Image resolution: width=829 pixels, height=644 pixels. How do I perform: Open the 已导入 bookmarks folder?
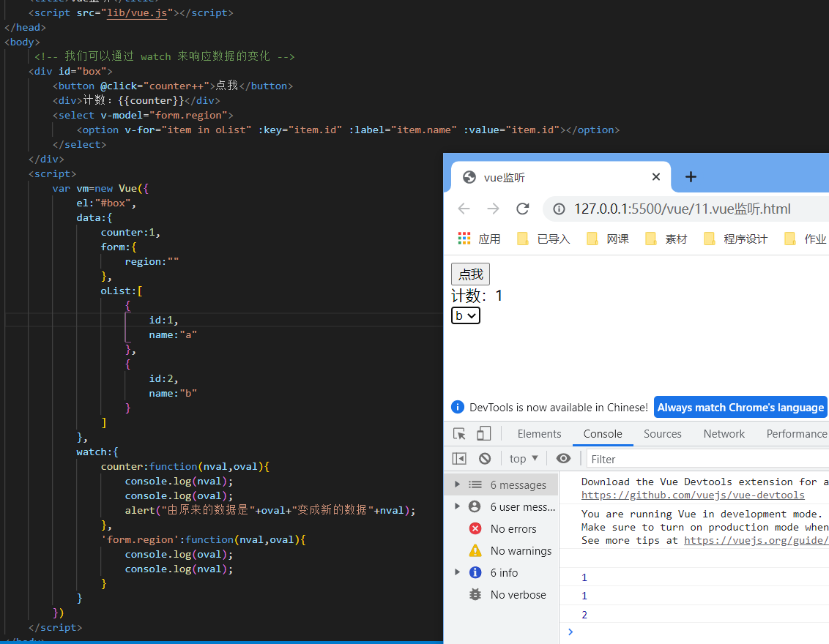pos(543,239)
